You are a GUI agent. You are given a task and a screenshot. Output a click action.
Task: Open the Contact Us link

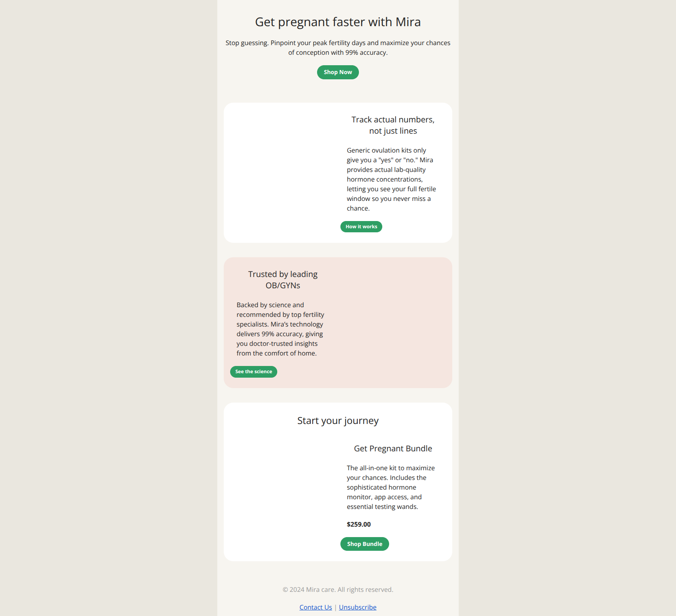point(315,607)
